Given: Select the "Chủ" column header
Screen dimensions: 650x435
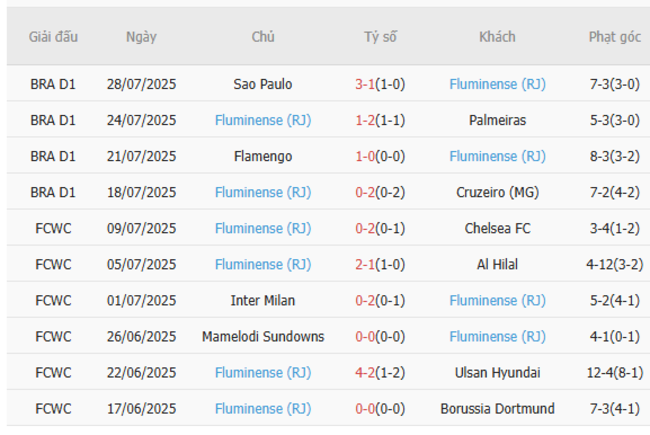Looking at the screenshot, I should 263,37.
